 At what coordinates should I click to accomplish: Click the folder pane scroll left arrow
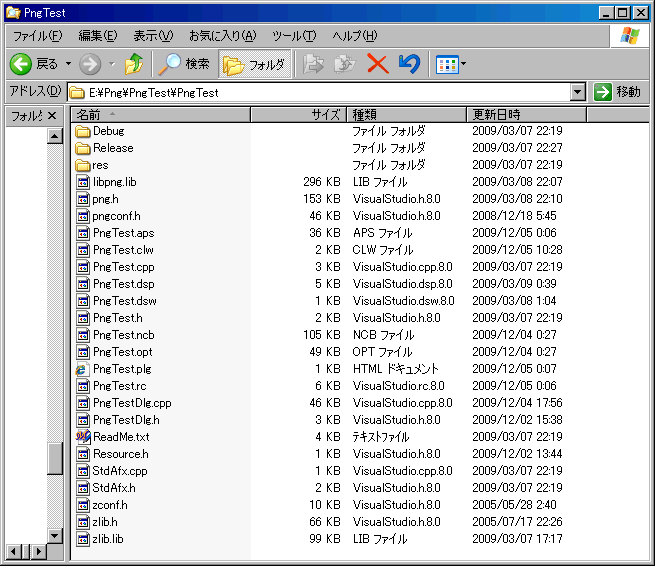(x=13, y=552)
